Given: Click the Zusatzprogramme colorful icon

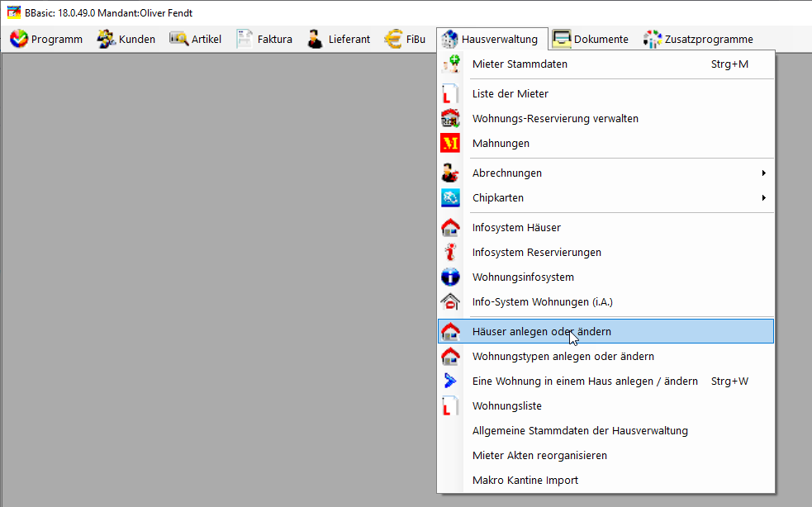Looking at the screenshot, I should [653, 39].
